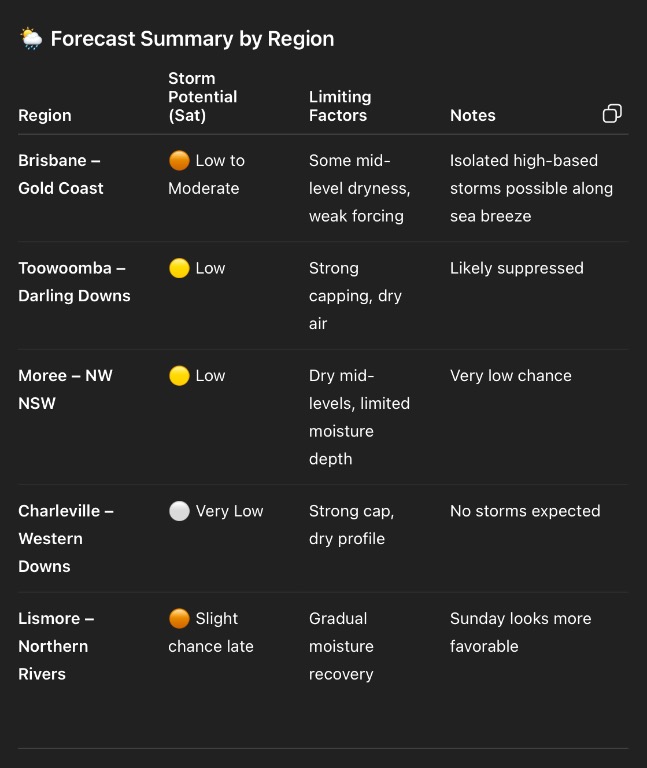Click the Storm Potential (Sat) column header
Screen dimensions: 647x768
[202, 97]
